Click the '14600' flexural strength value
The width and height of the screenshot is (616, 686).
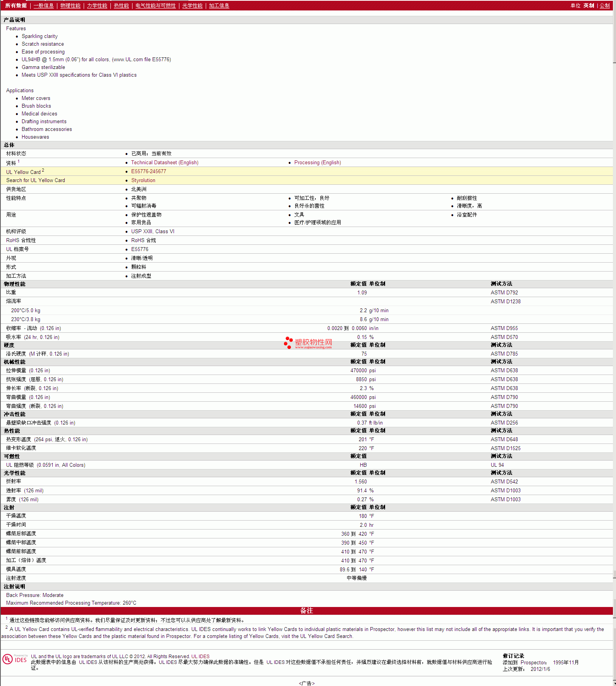tap(360, 406)
